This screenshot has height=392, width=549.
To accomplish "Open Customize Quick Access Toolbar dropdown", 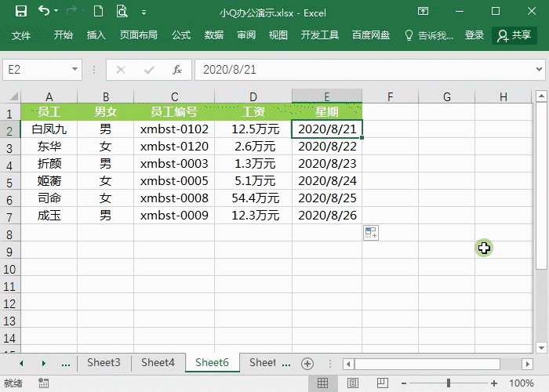I will [x=144, y=13].
